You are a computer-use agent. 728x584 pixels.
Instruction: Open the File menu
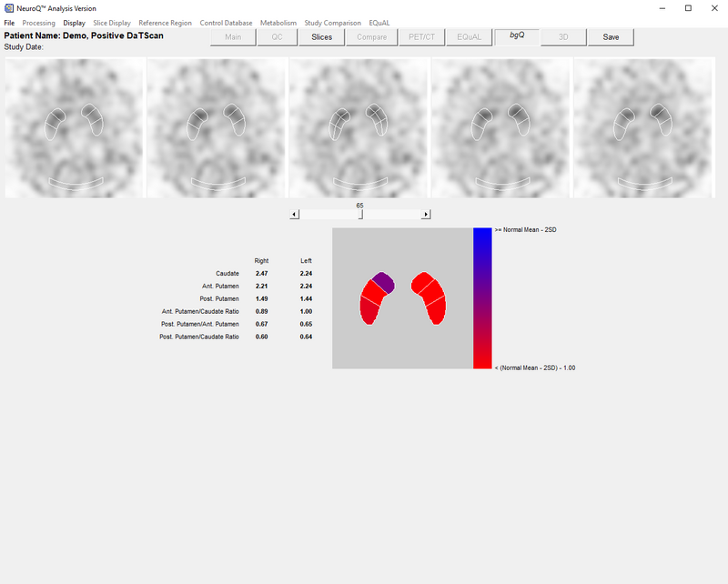(8, 22)
